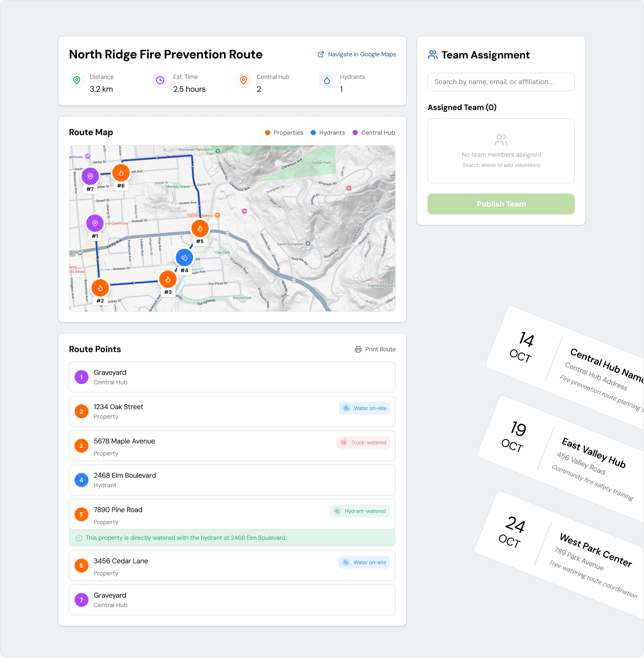Select 7890 Pine Road route point
644x658 pixels.
[x=232, y=515]
